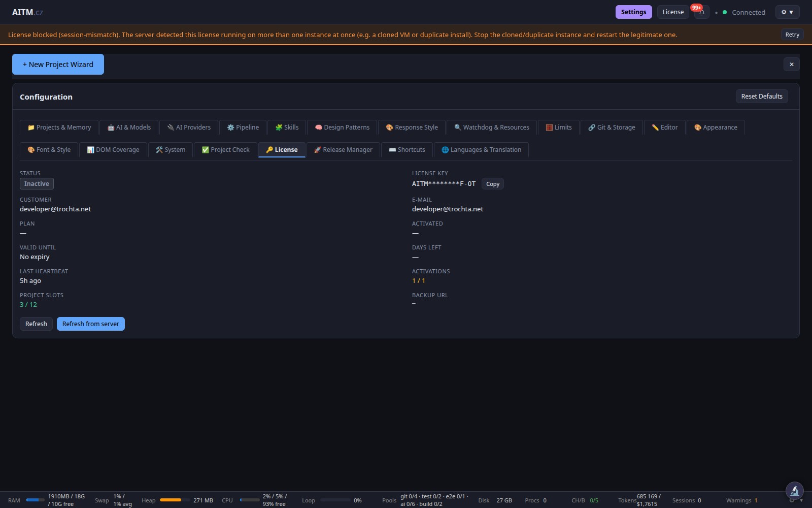
Task: Click the CH/B 0/5 indicator
Action: click(x=585, y=500)
